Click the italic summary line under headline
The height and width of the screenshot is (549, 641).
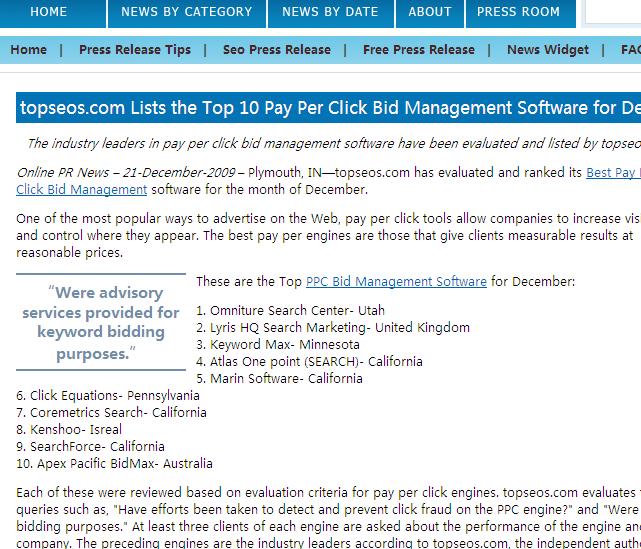(x=334, y=143)
